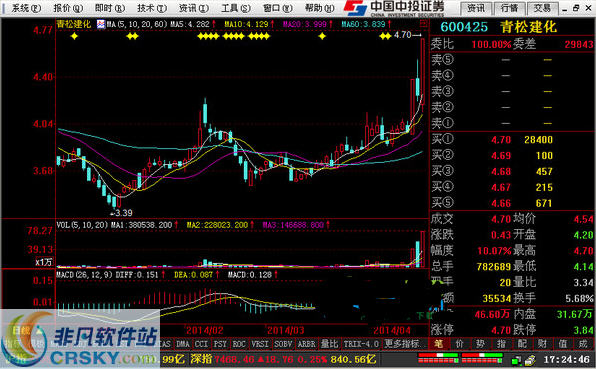Select the 笔 tab in quote panel
The height and width of the screenshot is (369, 596).
(x=439, y=344)
